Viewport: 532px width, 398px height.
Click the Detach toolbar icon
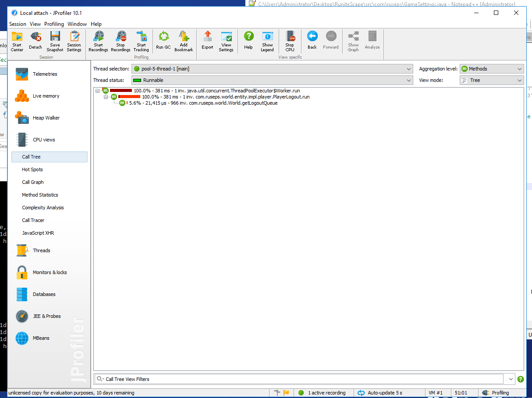pos(35,41)
